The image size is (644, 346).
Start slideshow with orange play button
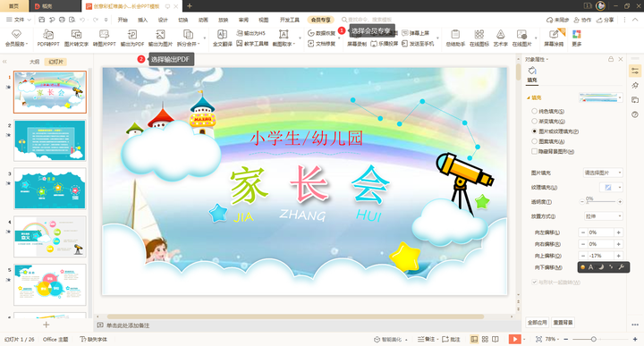tap(514, 339)
